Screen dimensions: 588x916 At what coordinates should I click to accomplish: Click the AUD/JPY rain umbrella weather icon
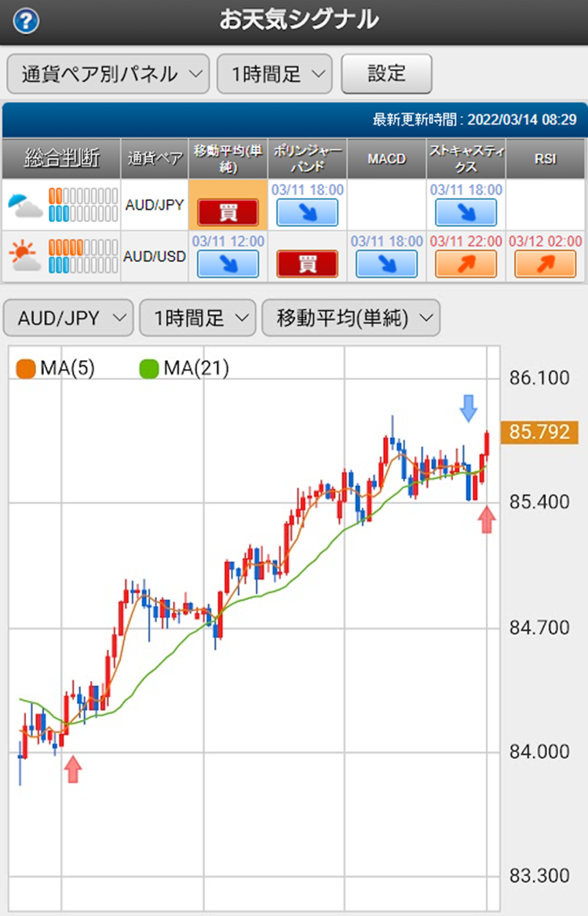pos(25,206)
